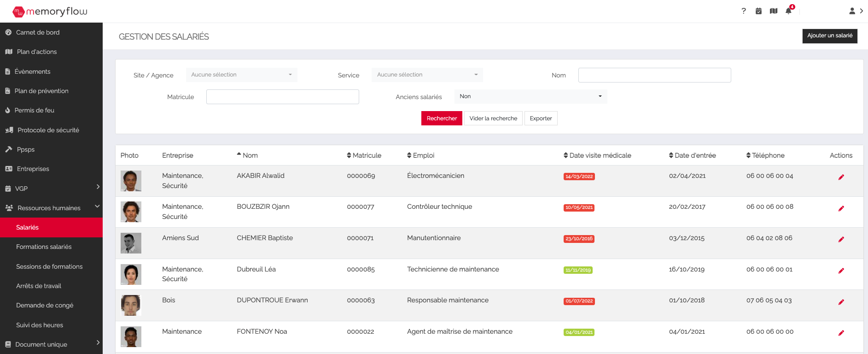The image size is (868, 354).
Task: Open the user profile icon
Action: pyautogui.click(x=852, y=11)
